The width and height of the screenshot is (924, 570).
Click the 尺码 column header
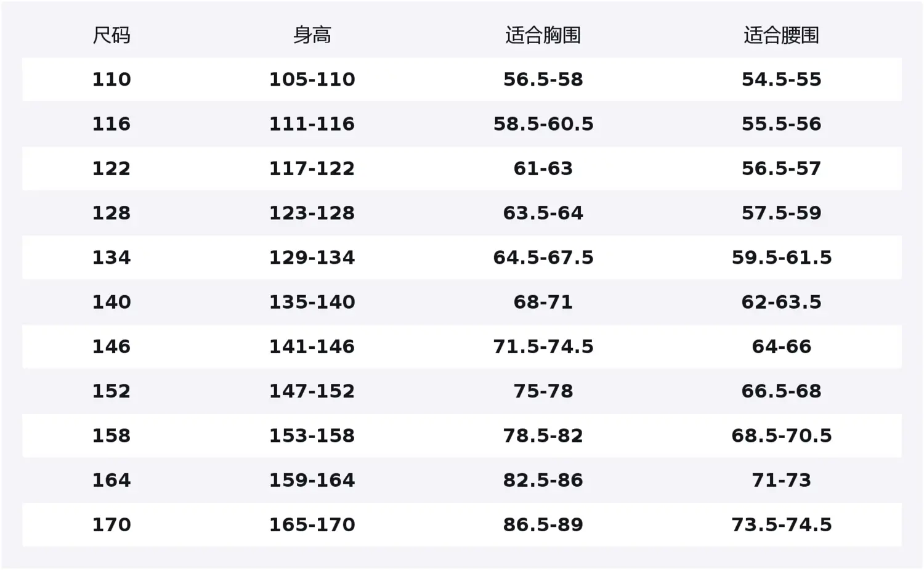pos(111,35)
